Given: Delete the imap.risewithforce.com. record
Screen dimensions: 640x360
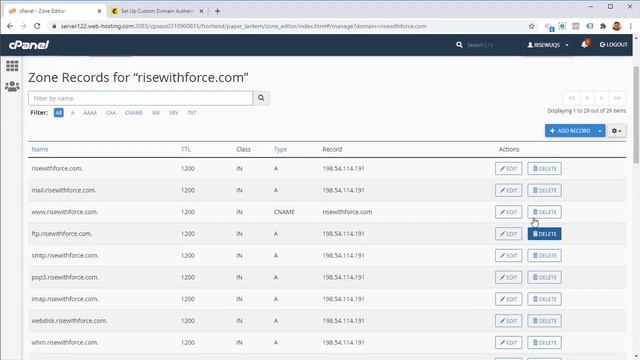Looking at the screenshot, I should pyautogui.click(x=544, y=299).
